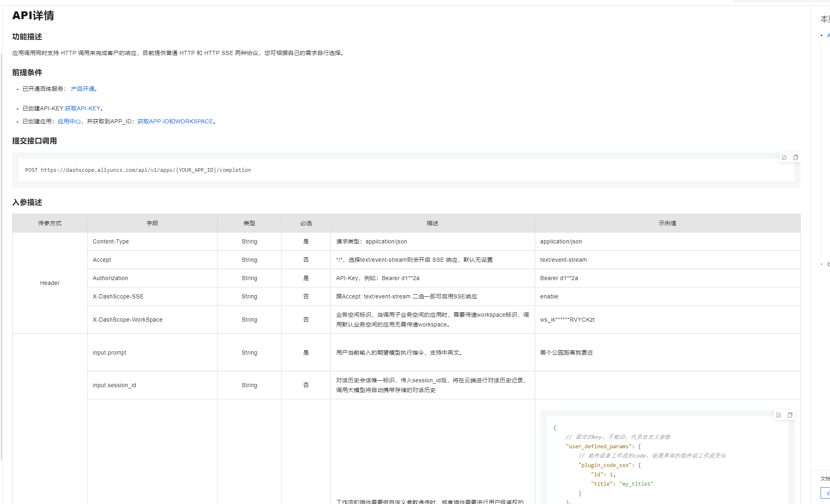Screen dimensions: 830x504
Task: Click 是 in the Authorization row
Action: pyautogui.click(x=306, y=278)
